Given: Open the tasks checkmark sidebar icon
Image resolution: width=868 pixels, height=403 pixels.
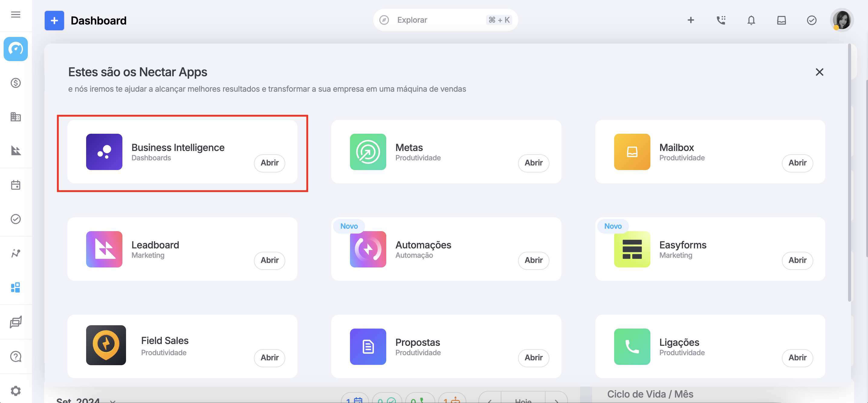Looking at the screenshot, I should pos(15,219).
